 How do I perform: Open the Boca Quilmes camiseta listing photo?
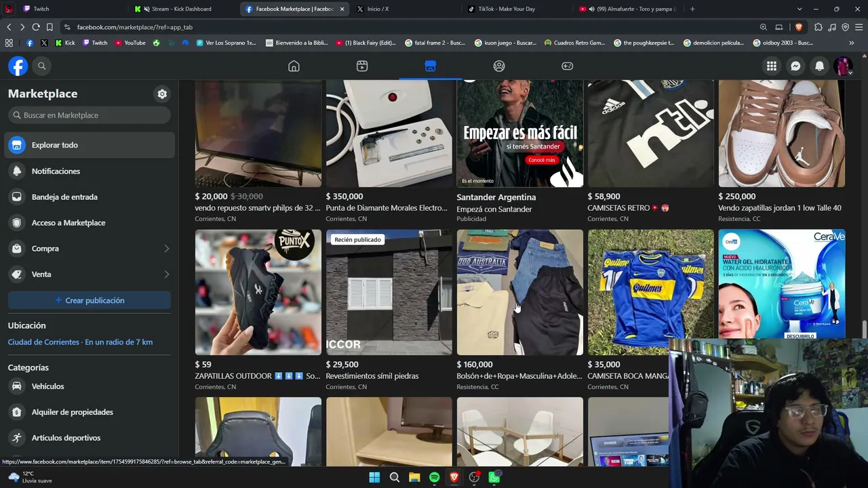coord(650,292)
